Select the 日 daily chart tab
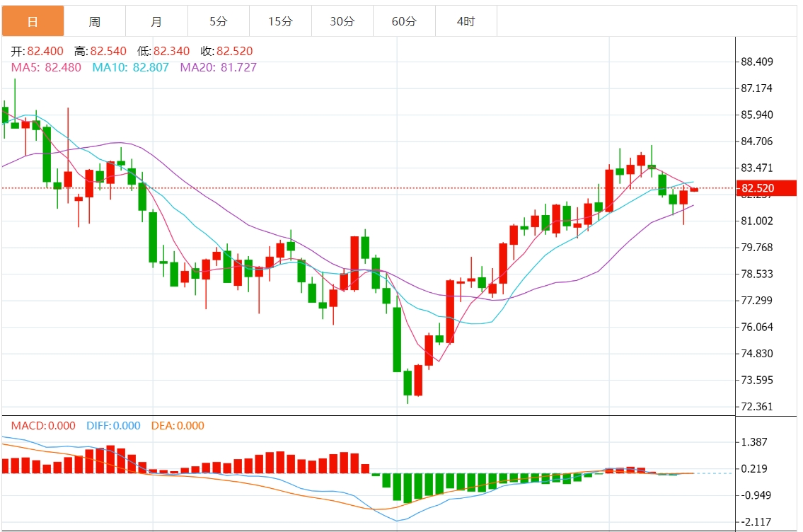Screen dimensions: 803x532 (x=33, y=21)
